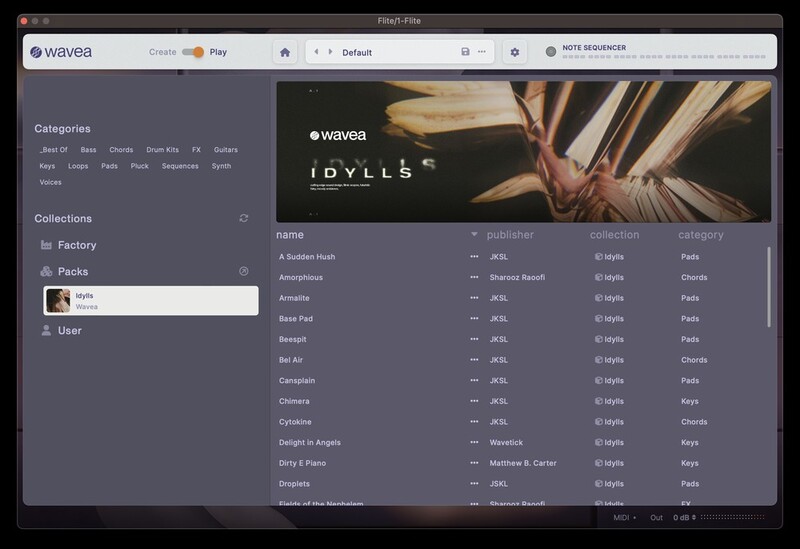The image size is (800, 549).
Task: Open options for A Sudden Hush
Action: (474, 257)
